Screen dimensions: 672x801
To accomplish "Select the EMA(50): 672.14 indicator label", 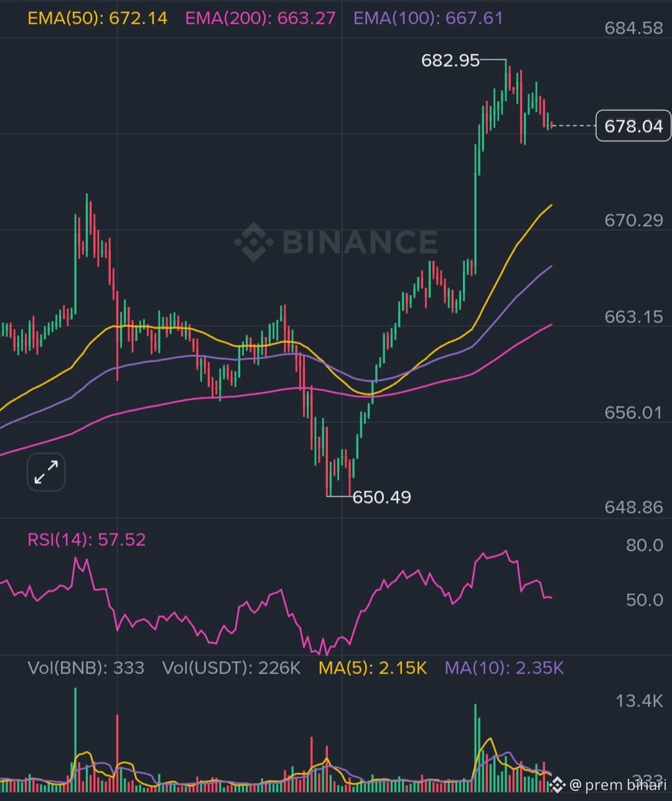I will coord(98,17).
